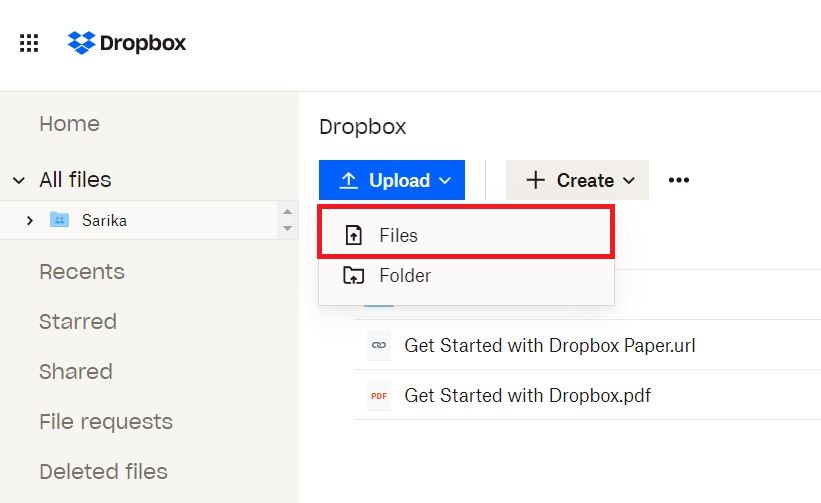Click the PDF icon for Dropbox.pdf
This screenshot has width=821, height=503.
click(379, 396)
